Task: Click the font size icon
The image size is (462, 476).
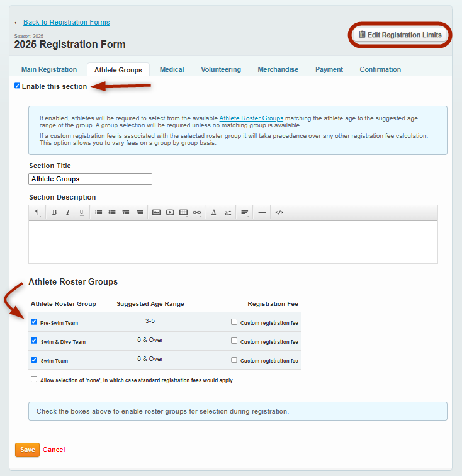Action: (x=228, y=213)
